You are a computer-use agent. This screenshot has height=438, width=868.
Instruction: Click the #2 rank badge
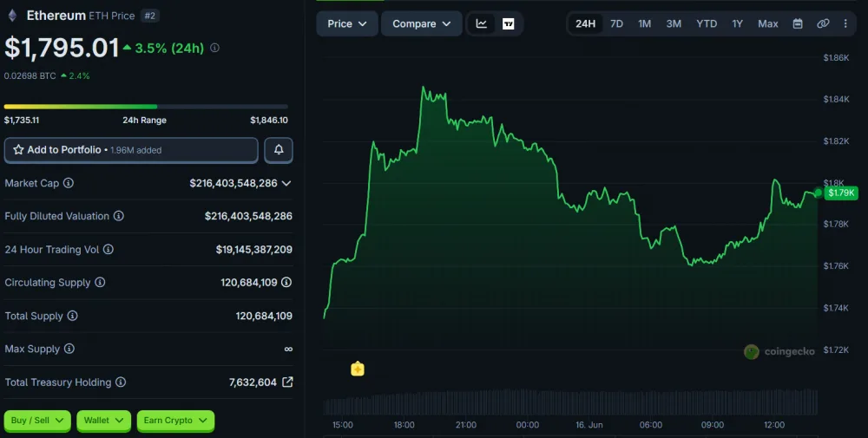pyautogui.click(x=149, y=16)
